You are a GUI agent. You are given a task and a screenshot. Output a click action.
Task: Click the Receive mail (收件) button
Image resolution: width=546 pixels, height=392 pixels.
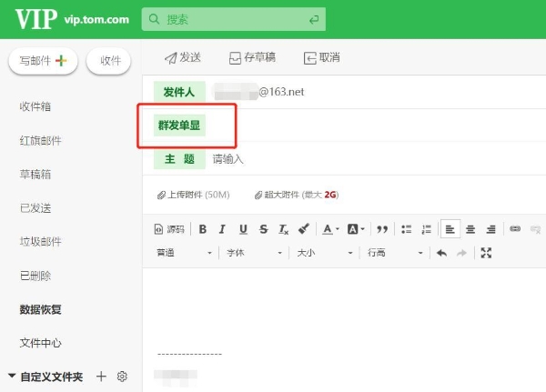click(x=108, y=61)
